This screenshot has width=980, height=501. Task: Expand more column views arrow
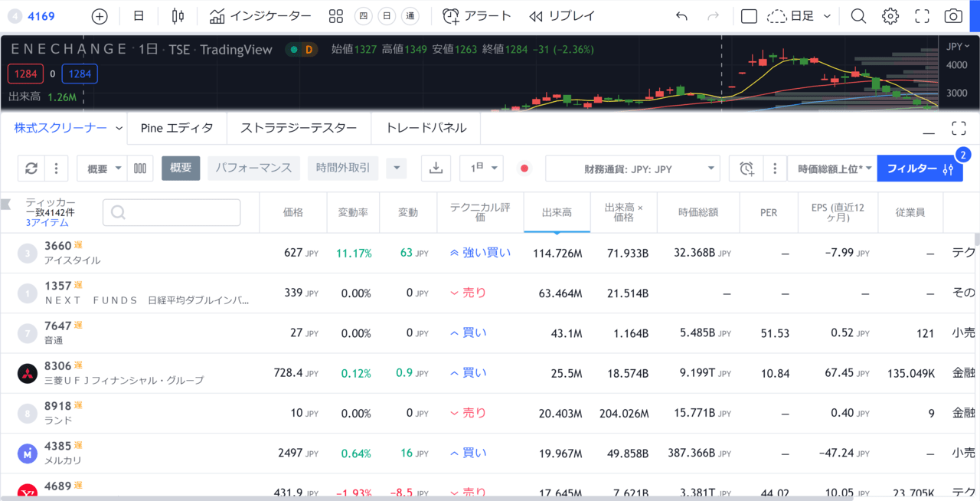tap(396, 169)
